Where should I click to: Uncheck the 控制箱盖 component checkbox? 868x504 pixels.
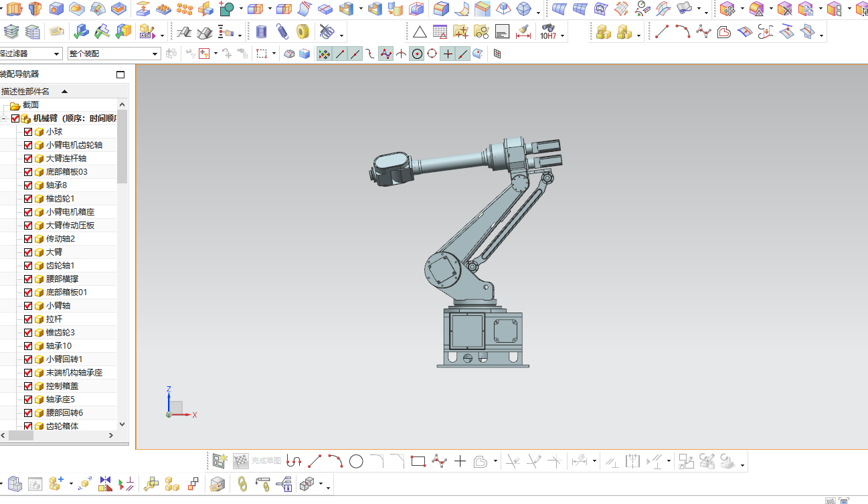point(28,386)
